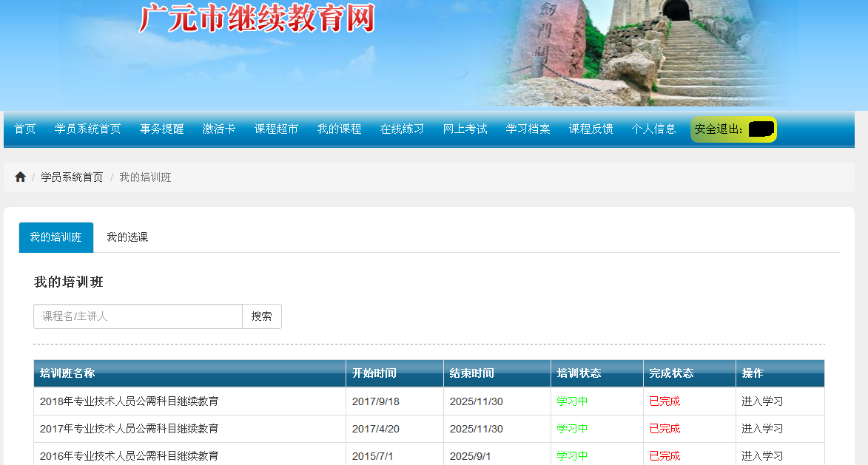Viewport: 868px width, 465px height.
Task: Click 进入学习 for 2018年 training class
Action: pos(762,401)
